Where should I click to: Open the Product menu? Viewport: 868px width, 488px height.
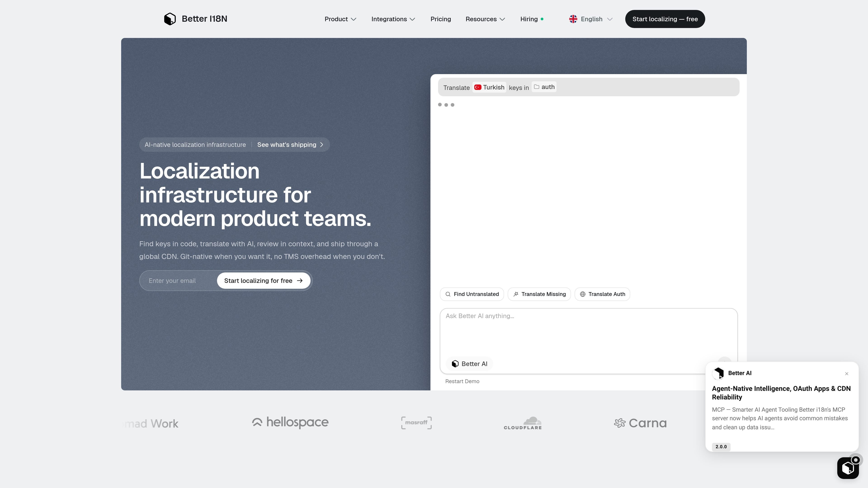pyautogui.click(x=340, y=19)
